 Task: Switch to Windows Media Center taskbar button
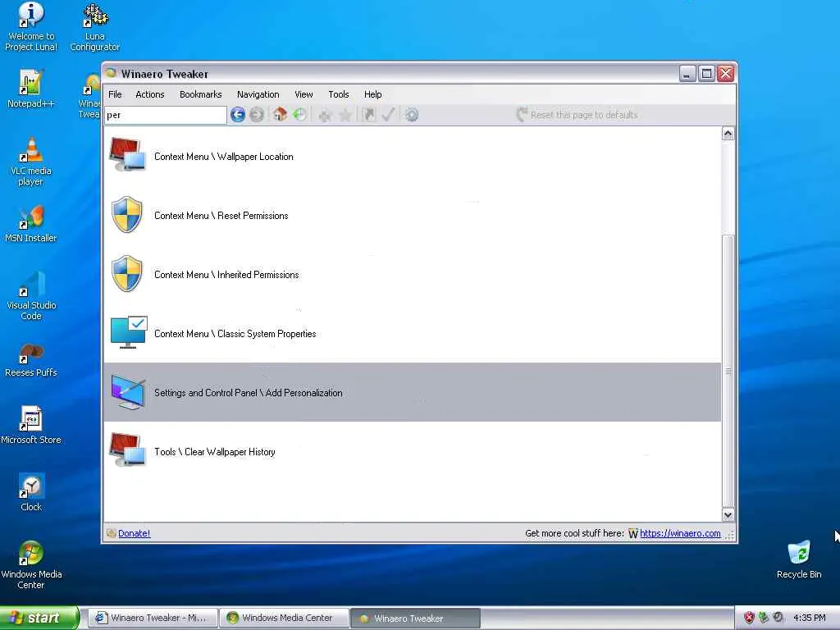(284, 618)
